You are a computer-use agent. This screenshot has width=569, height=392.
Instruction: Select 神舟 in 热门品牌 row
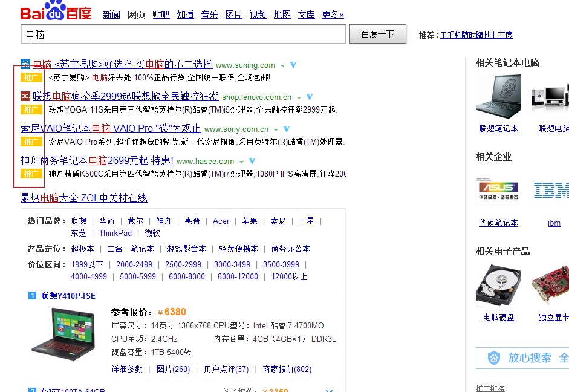coord(164,221)
